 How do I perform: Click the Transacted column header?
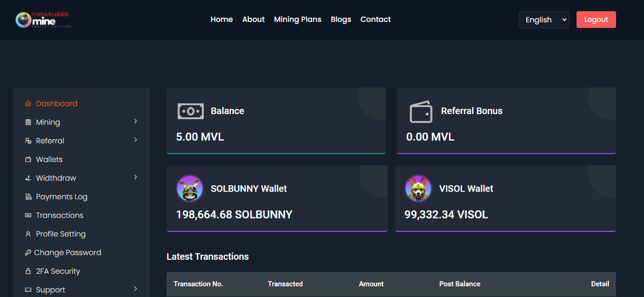(285, 284)
